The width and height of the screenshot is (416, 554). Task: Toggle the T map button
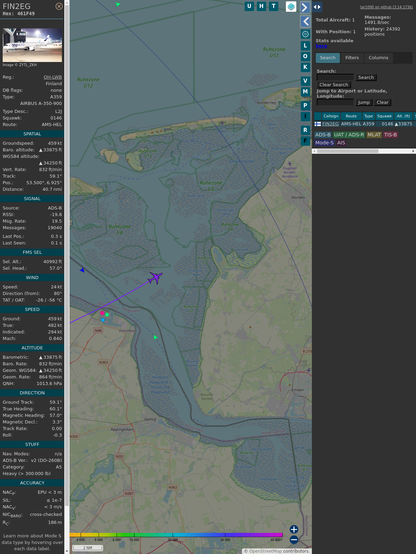tap(274, 6)
